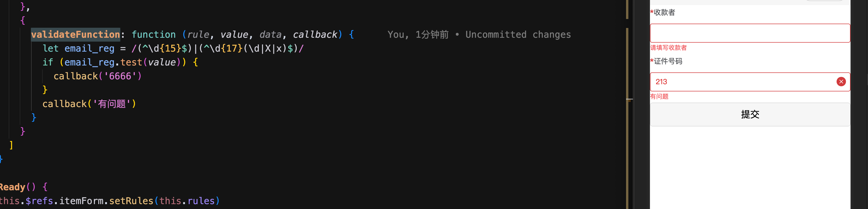Click the callback parameter in function signature
The height and width of the screenshot is (209, 868).
pos(315,34)
